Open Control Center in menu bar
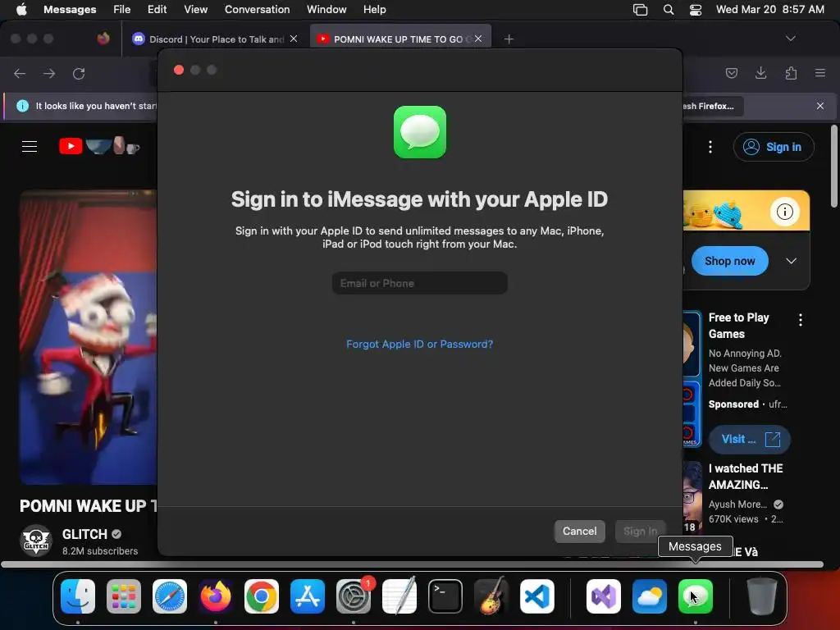The width and height of the screenshot is (840, 630). pos(696,10)
